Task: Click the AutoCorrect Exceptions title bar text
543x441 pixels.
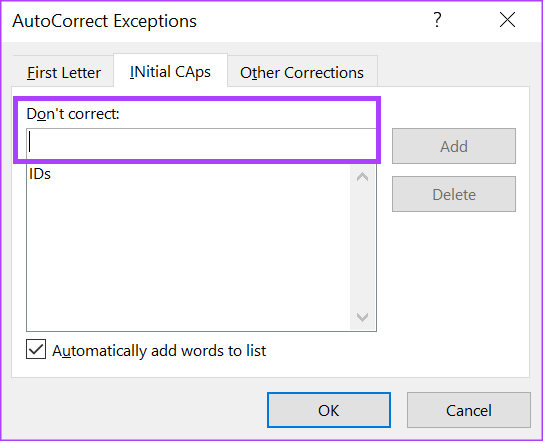Action: click(x=105, y=21)
